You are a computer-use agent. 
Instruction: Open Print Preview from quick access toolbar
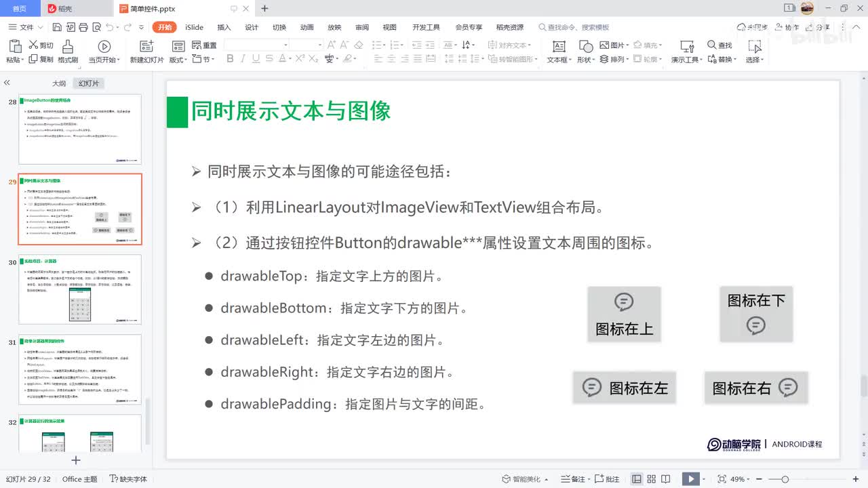[96, 27]
